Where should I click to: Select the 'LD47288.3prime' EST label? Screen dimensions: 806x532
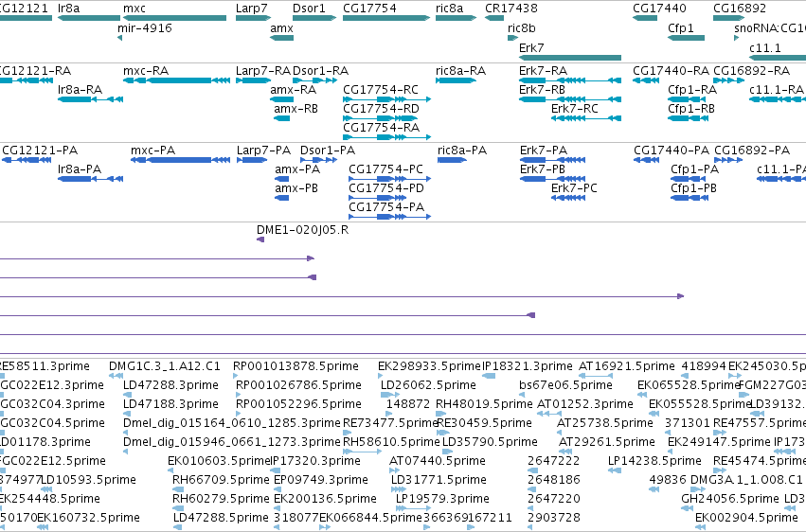pyautogui.click(x=170, y=384)
